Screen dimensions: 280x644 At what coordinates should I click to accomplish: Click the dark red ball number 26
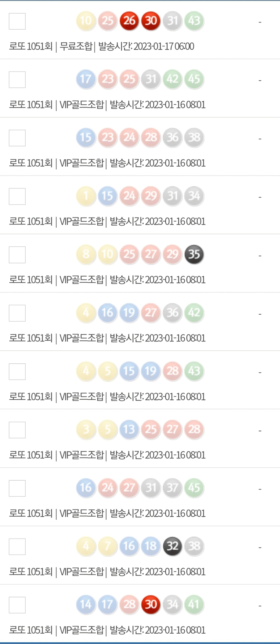click(x=129, y=21)
